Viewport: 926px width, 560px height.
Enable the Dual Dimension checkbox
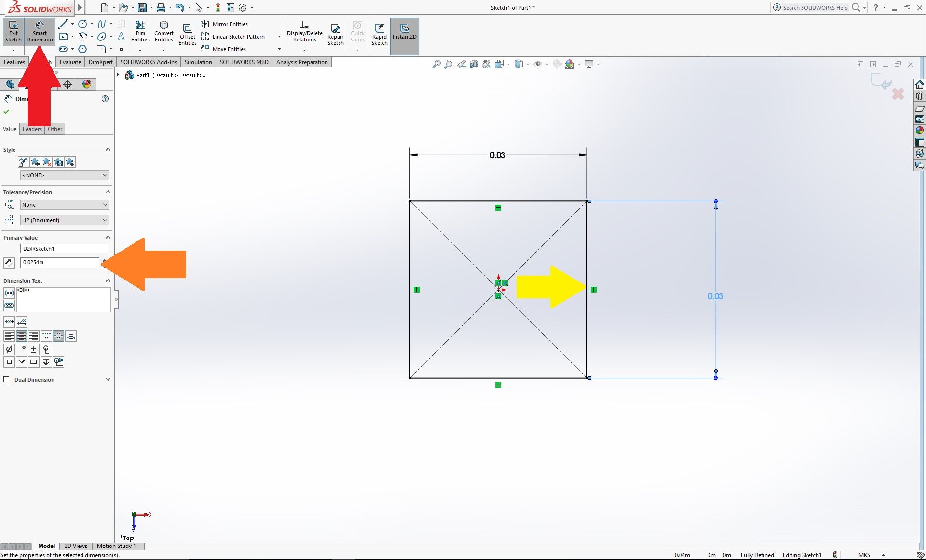(x=7, y=379)
